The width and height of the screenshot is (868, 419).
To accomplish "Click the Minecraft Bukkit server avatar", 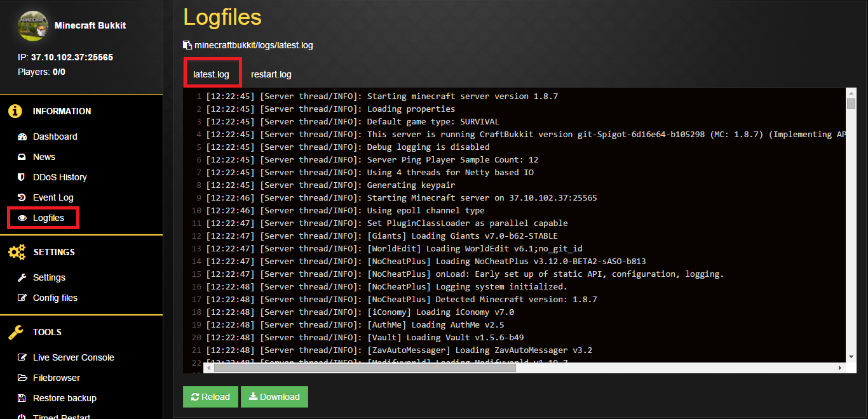I will (33, 26).
